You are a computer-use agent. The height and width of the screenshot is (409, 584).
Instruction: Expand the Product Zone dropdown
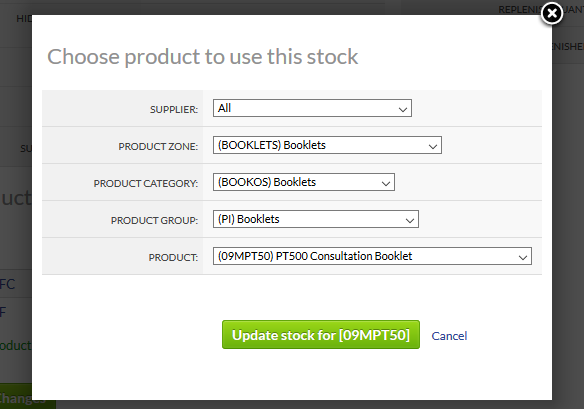click(x=327, y=145)
